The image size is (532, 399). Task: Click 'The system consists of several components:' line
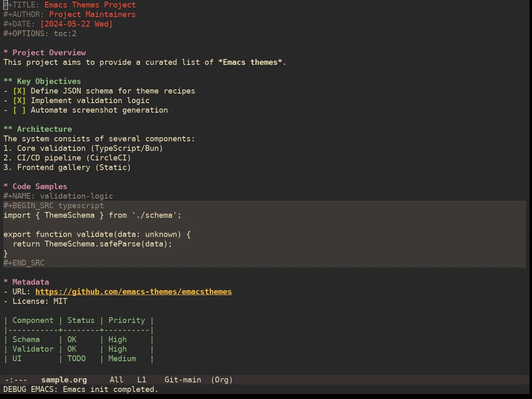pyautogui.click(x=99, y=139)
